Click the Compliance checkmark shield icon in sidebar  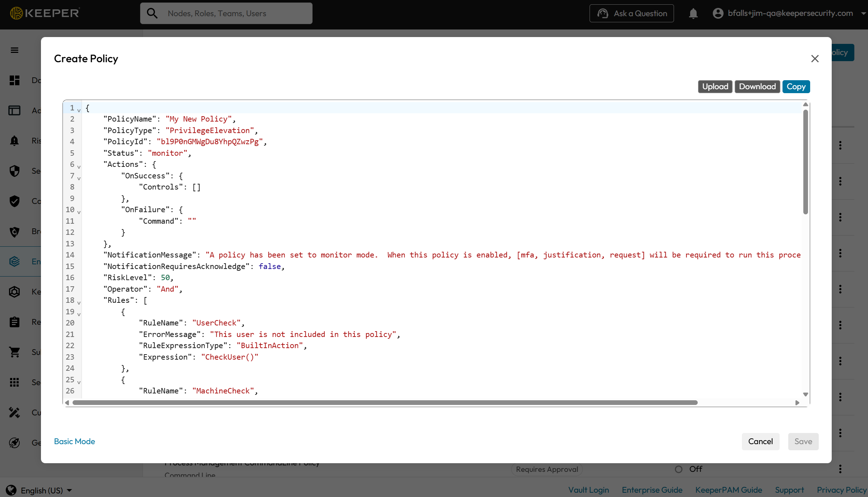tap(14, 201)
